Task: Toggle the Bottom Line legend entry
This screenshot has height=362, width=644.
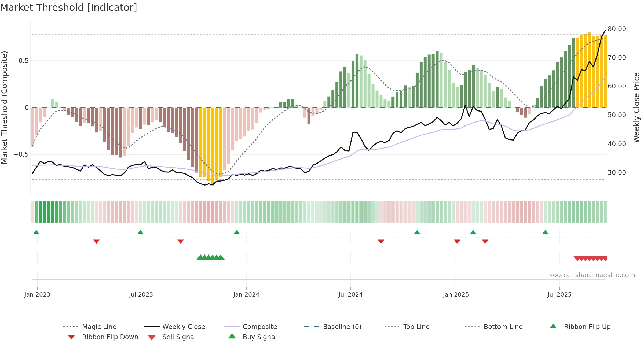Action: click(x=494, y=327)
